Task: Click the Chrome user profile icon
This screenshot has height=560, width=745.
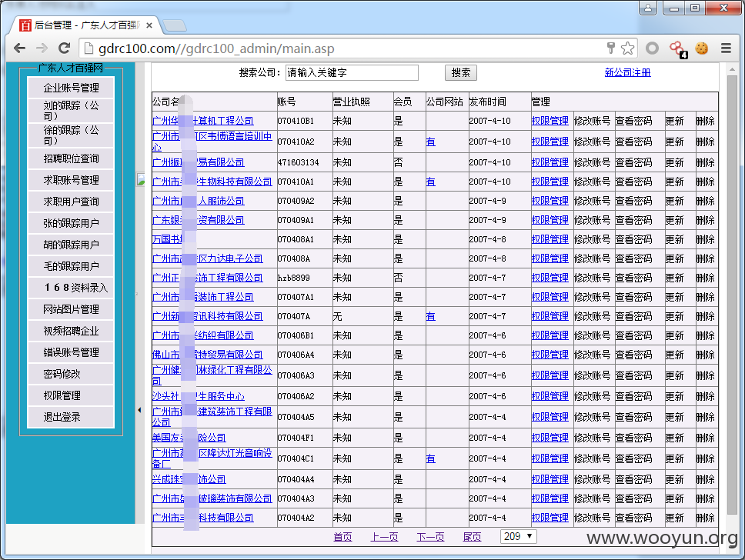Action: point(648,8)
